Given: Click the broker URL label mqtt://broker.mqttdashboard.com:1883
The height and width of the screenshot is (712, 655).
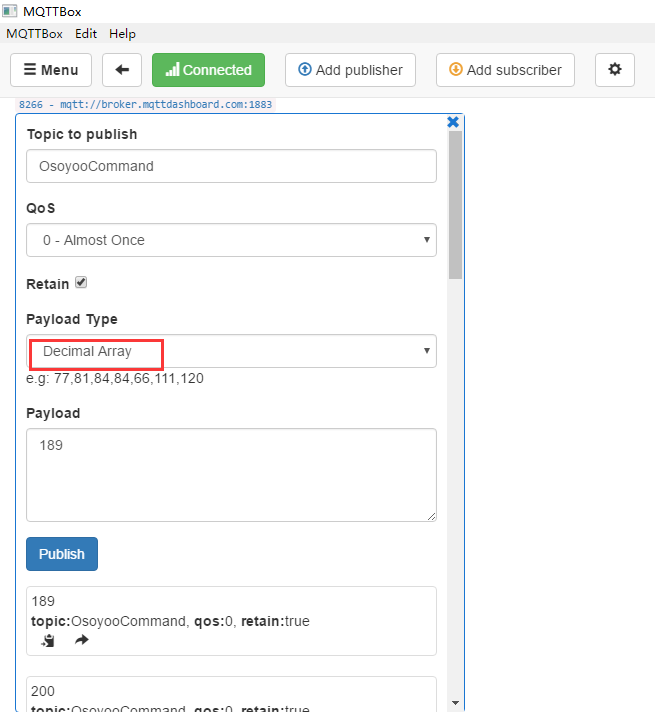Looking at the screenshot, I should (x=166, y=104).
